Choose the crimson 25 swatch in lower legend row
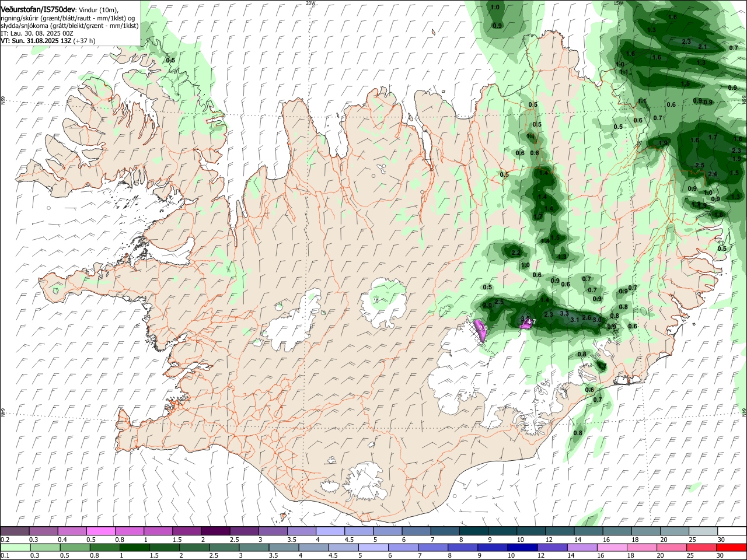Screen dimensions: 747x560 (701, 547)
